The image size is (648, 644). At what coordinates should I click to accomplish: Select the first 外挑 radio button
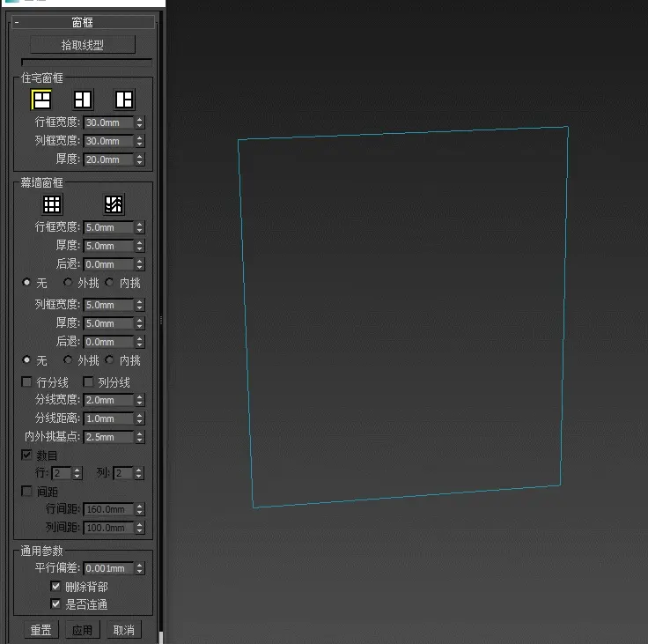pyautogui.click(x=68, y=283)
